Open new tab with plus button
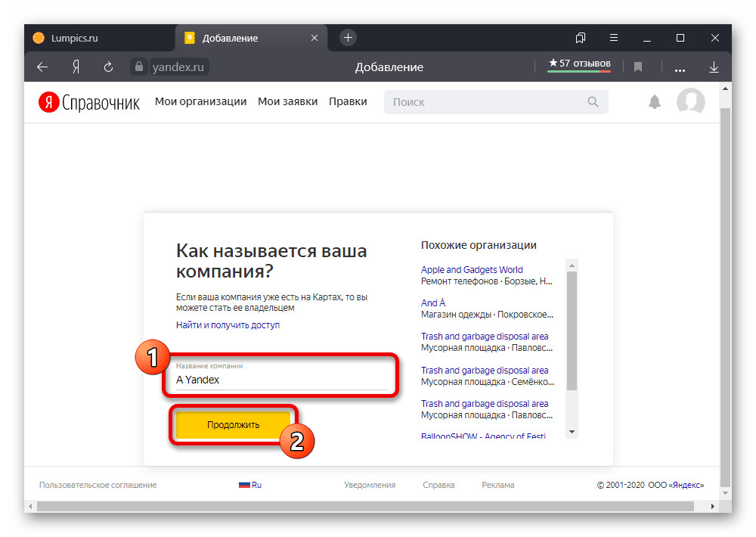The image size is (756, 537). point(348,38)
